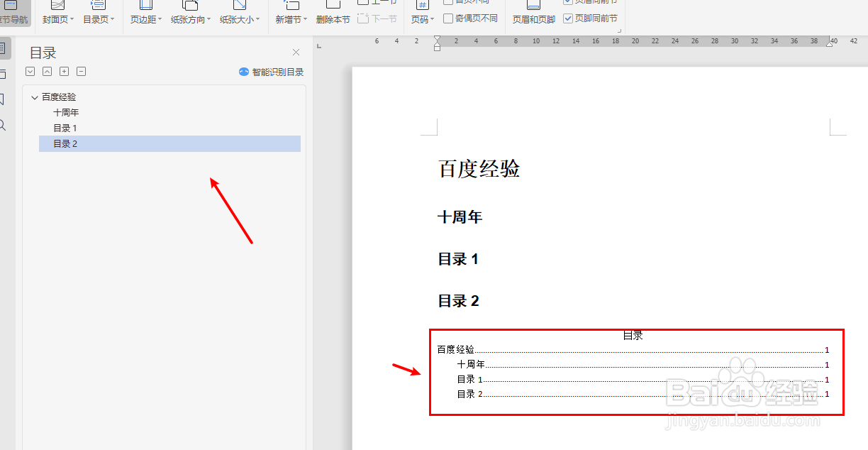Click the bookmark icon in left sidebar
Viewport: 868px width, 450px height.
pyautogui.click(x=3, y=99)
